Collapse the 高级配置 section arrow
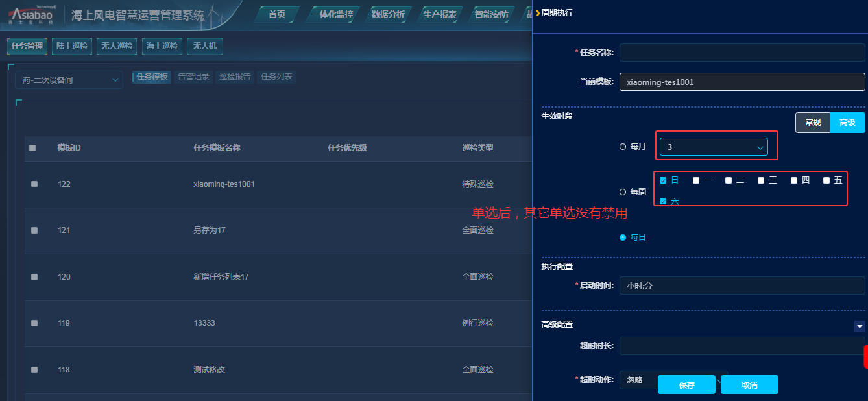Image resolution: width=868 pixels, height=401 pixels. (x=860, y=326)
